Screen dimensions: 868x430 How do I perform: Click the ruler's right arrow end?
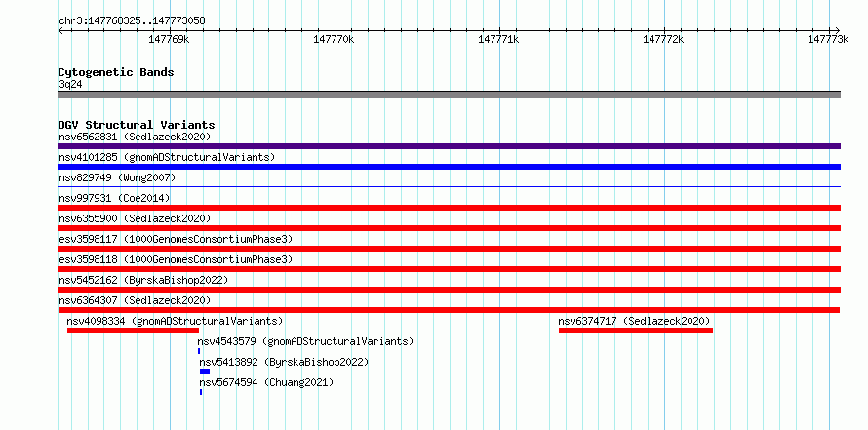[838, 30]
